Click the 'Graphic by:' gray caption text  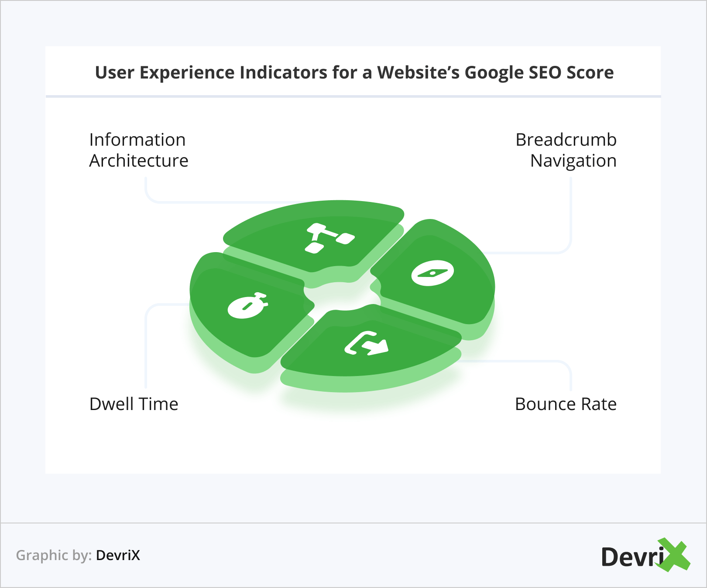tap(54, 555)
